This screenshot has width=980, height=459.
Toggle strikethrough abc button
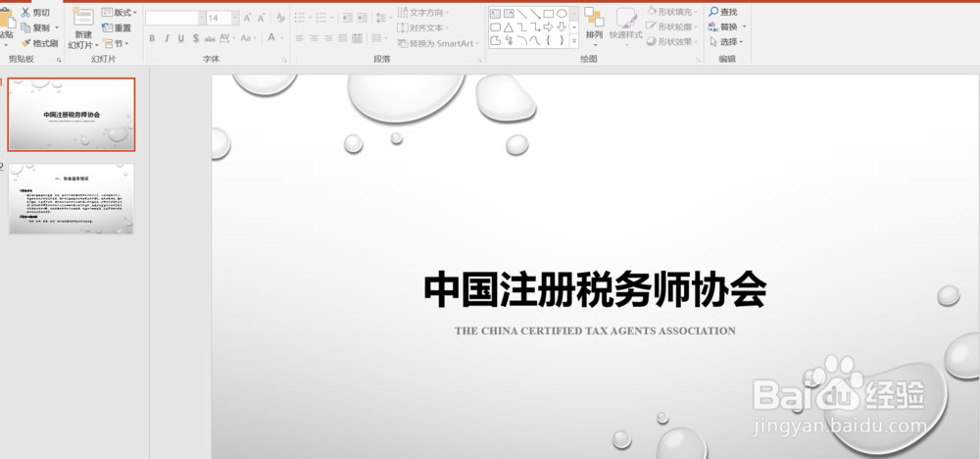[210, 38]
